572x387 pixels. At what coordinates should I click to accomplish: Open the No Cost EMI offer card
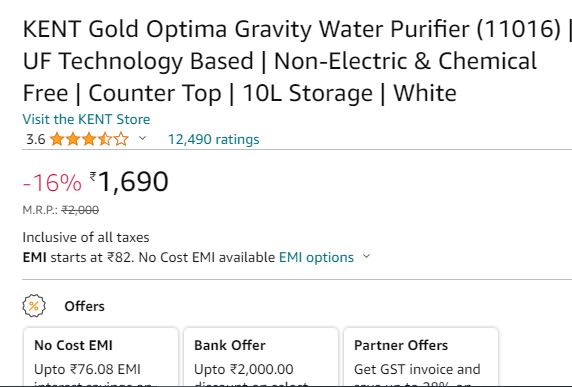(x=101, y=356)
